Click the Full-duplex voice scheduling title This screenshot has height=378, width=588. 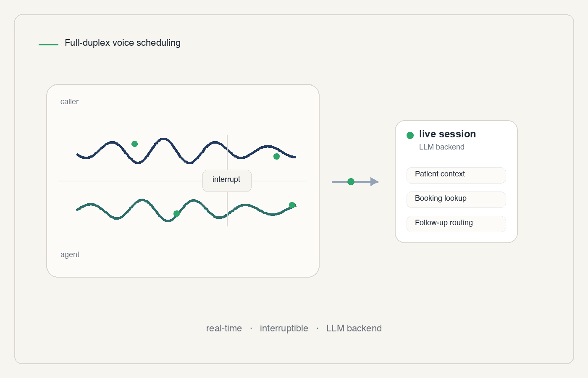[x=122, y=43]
